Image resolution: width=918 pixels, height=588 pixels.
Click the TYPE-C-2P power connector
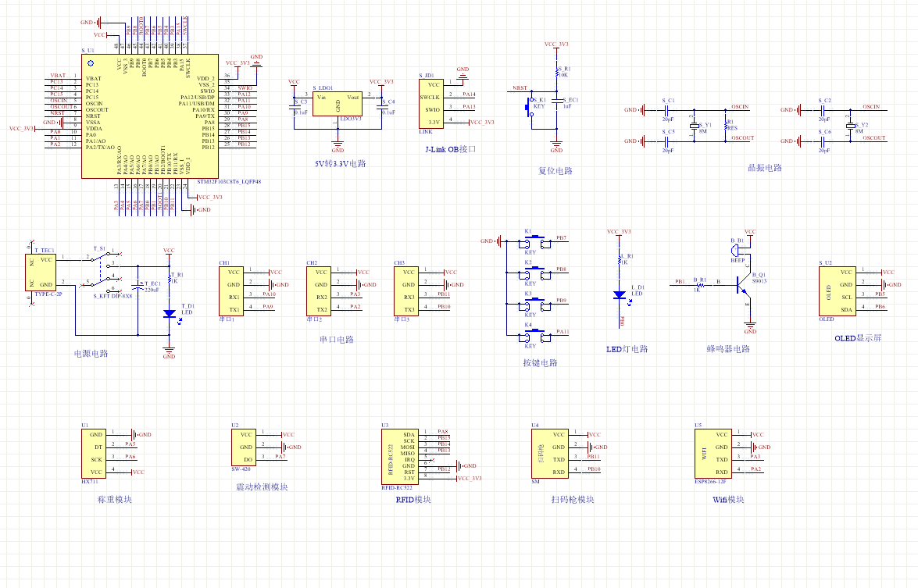[x=43, y=272]
